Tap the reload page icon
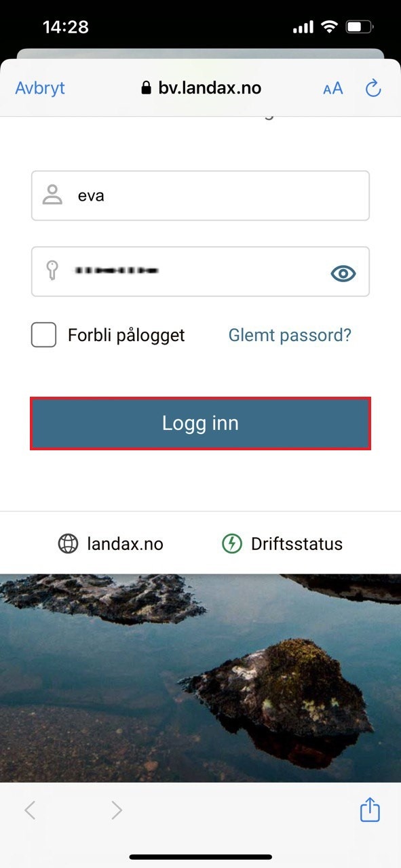 [373, 88]
